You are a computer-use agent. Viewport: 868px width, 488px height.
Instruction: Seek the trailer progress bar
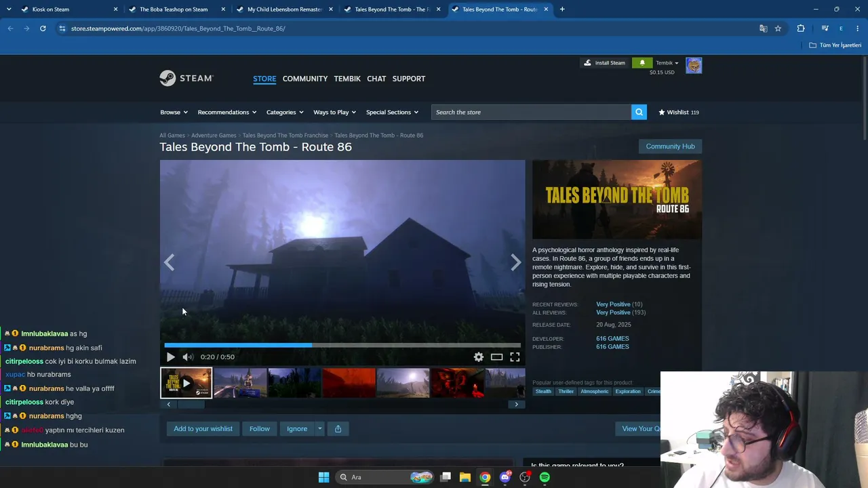tap(342, 345)
